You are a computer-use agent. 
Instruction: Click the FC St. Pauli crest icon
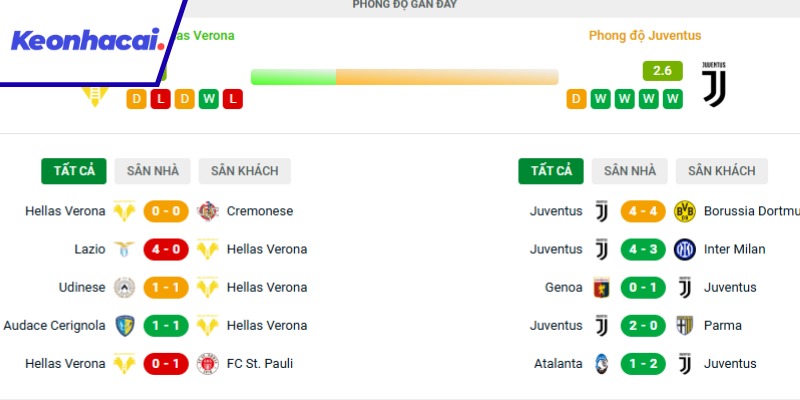208,363
